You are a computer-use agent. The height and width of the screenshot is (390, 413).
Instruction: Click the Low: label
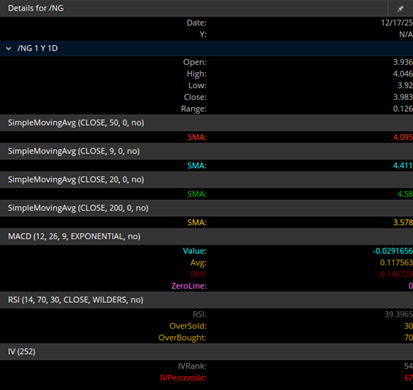click(x=197, y=85)
